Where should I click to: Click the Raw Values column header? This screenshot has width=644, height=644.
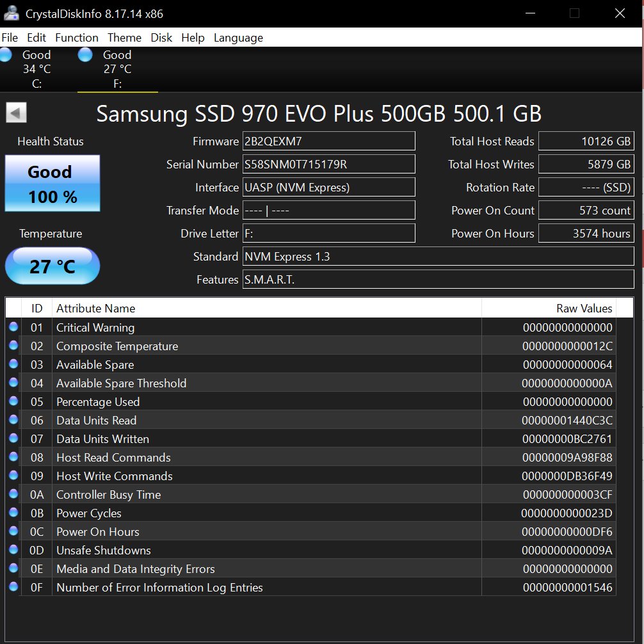point(549,309)
